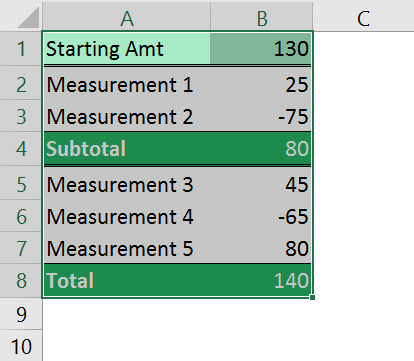Select row 9 header

pos(21,314)
